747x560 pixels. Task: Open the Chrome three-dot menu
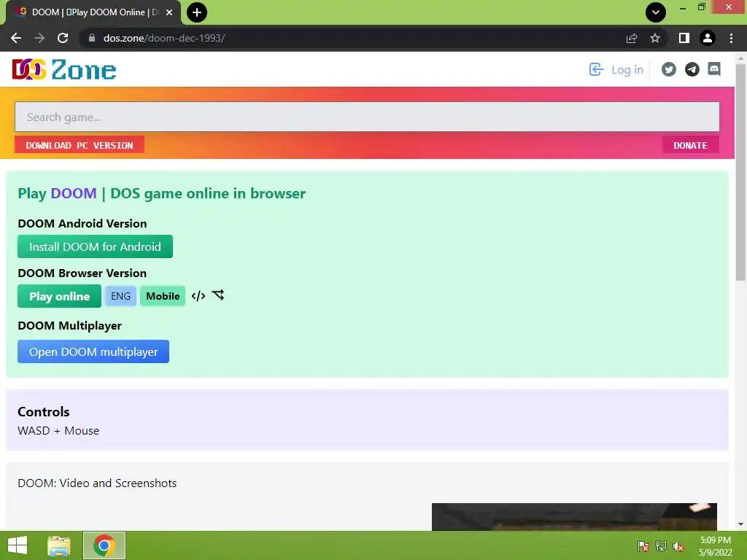pyautogui.click(x=731, y=38)
